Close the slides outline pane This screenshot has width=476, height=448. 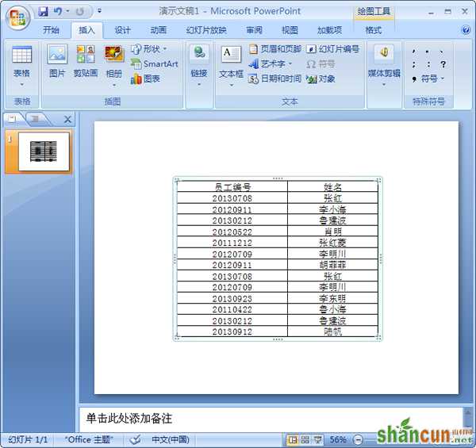click(x=67, y=119)
